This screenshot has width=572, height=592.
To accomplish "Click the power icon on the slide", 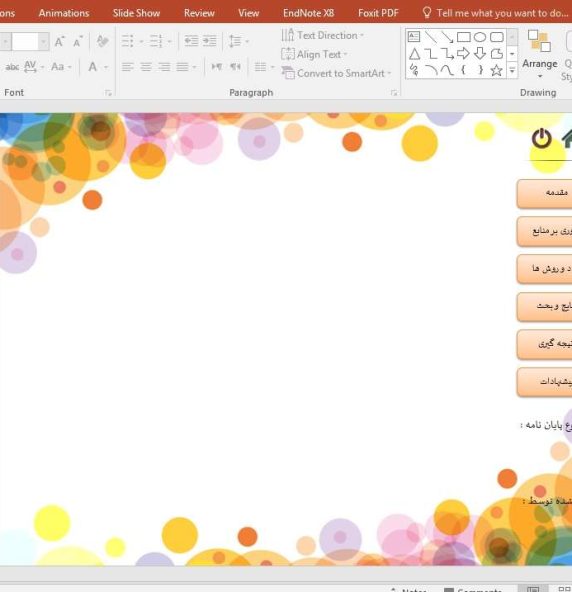I will click(x=541, y=138).
